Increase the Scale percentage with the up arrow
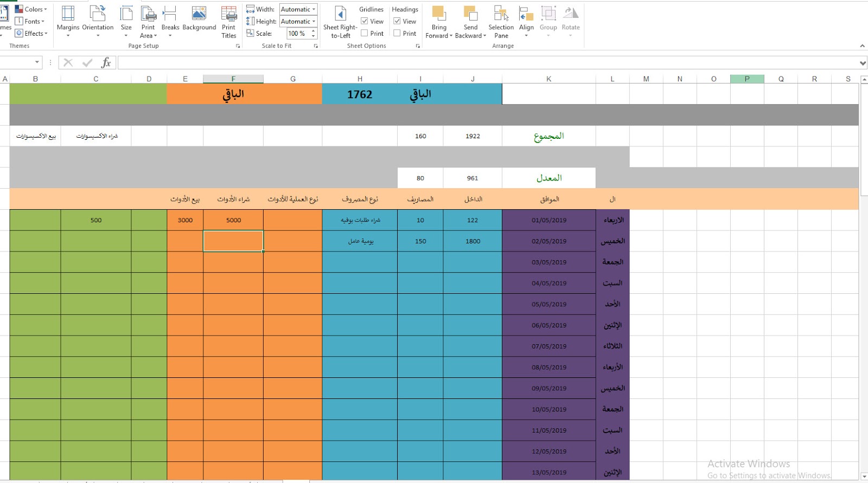 (313, 31)
